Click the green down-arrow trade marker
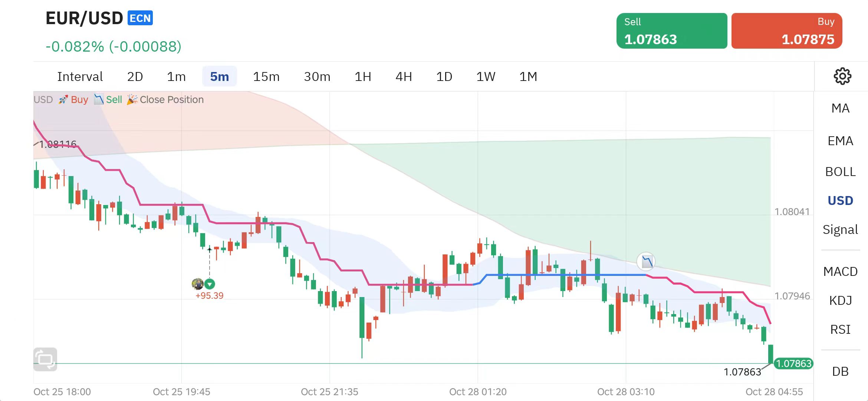The width and height of the screenshot is (868, 401). pyautogui.click(x=210, y=284)
